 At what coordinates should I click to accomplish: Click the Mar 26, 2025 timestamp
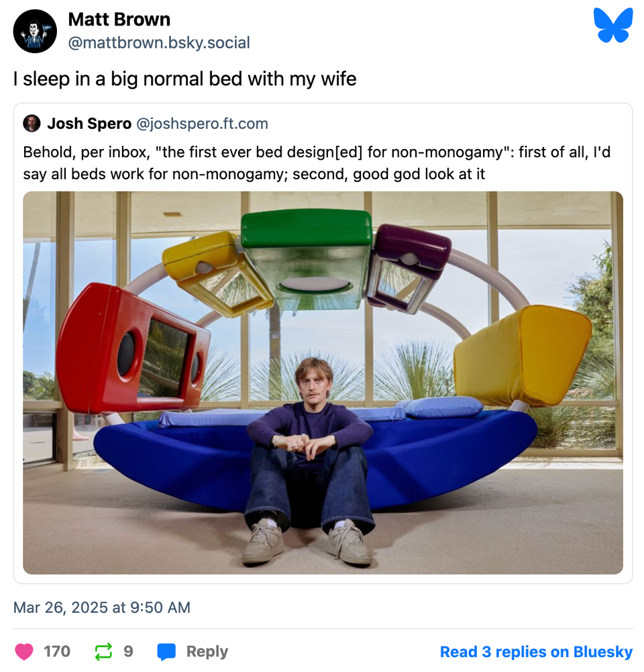102,608
